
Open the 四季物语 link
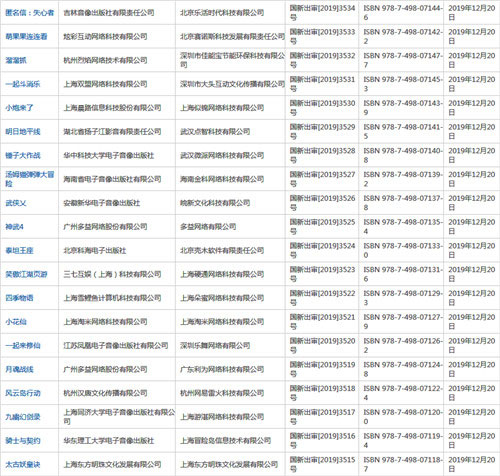tap(19, 298)
